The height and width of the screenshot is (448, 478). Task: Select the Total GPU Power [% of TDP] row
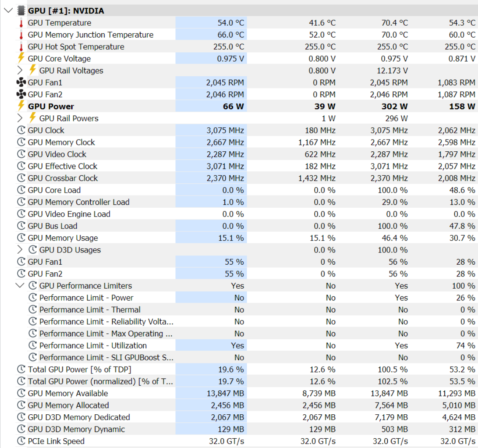[x=79, y=370]
